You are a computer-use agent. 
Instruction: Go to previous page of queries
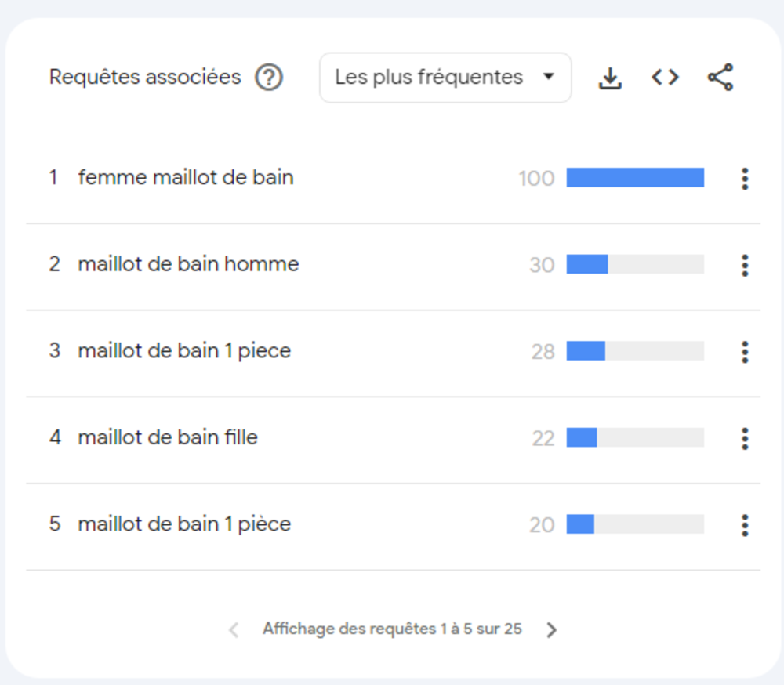233,629
